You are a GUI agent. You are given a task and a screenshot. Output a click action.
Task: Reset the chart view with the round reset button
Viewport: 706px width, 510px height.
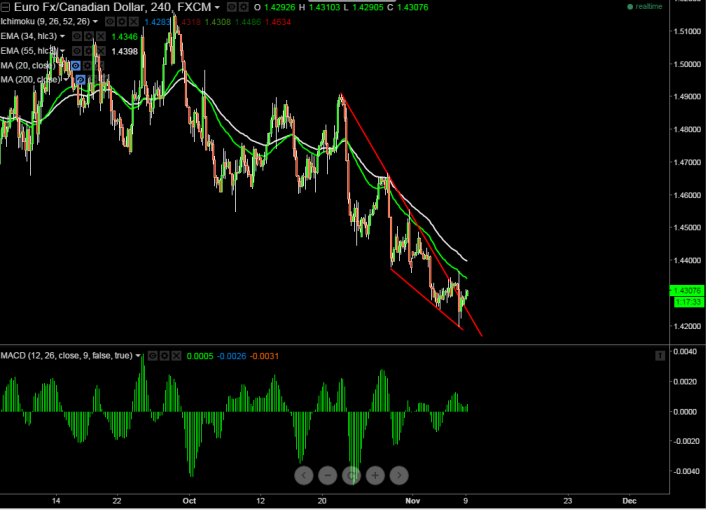(351, 475)
